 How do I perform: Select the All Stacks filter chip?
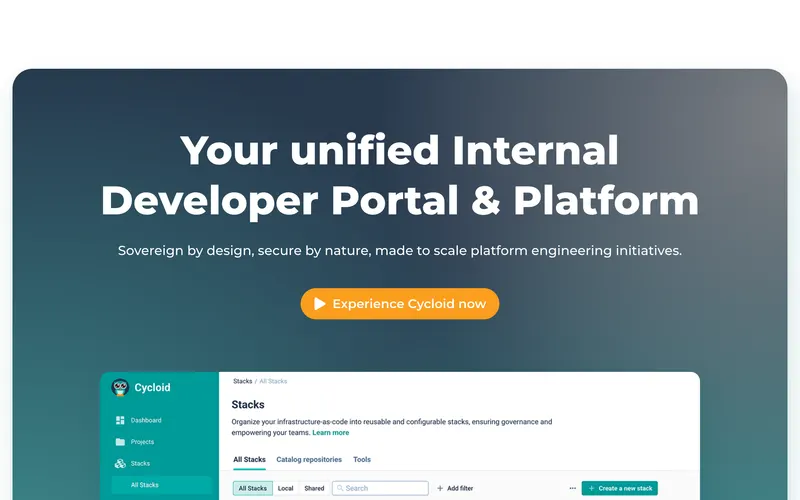click(253, 488)
